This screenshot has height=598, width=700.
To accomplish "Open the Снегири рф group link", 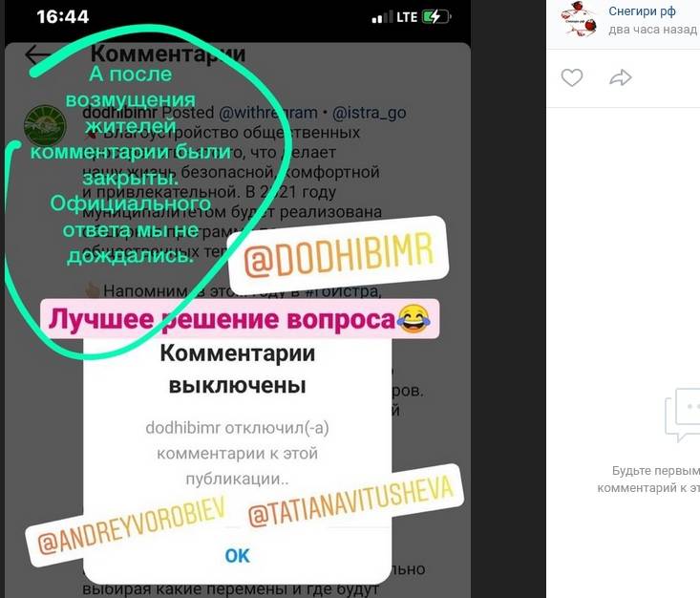I will point(642,11).
